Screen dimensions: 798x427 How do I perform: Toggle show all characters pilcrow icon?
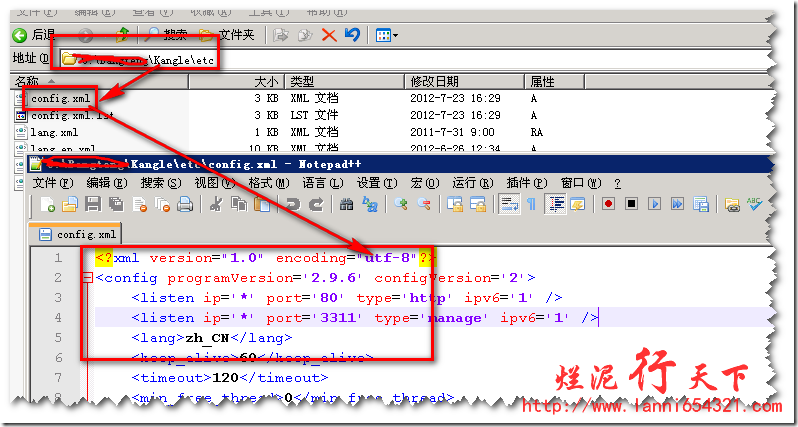531,205
